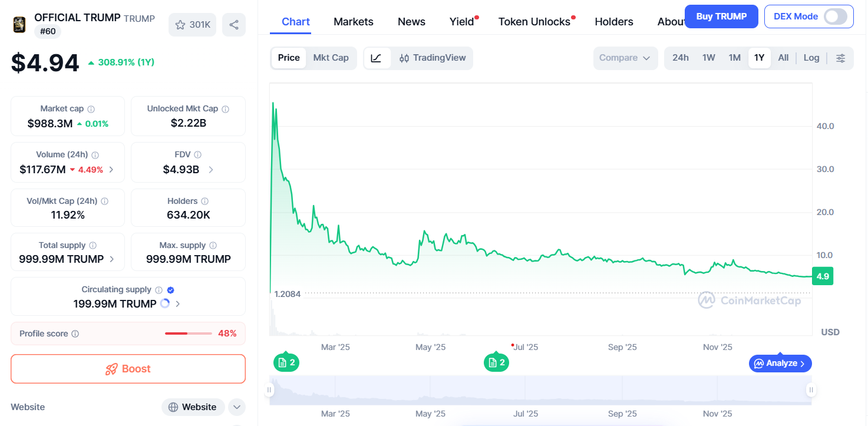Click the share icon beside watchlist star

pyautogui.click(x=234, y=25)
